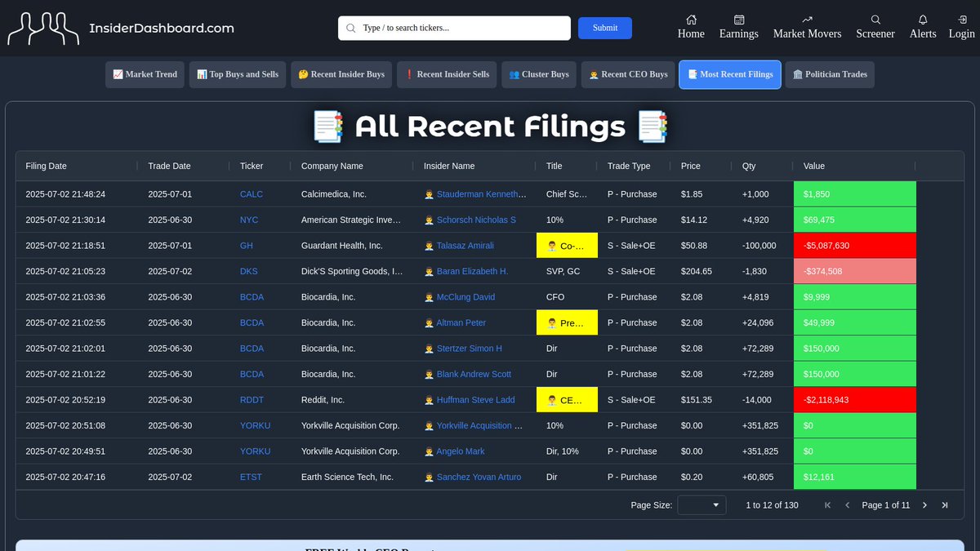
Task: Sort by Qty column header
Action: (x=749, y=166)
